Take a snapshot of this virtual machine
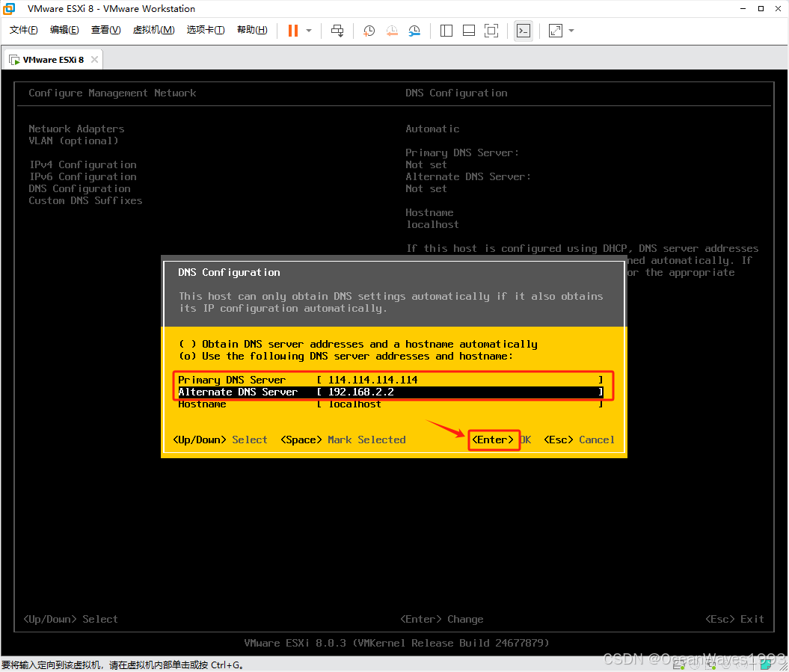The width and height of the screenshot is (789, 672). point(369,31)
